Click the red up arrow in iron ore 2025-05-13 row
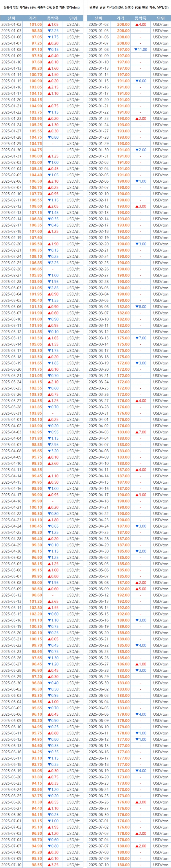171x868 pixels. (49, 601)
